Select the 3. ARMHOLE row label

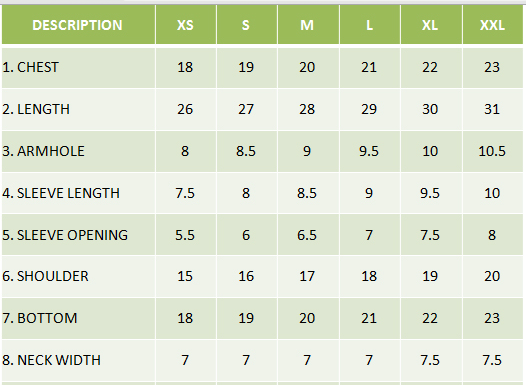pos(43,151)
